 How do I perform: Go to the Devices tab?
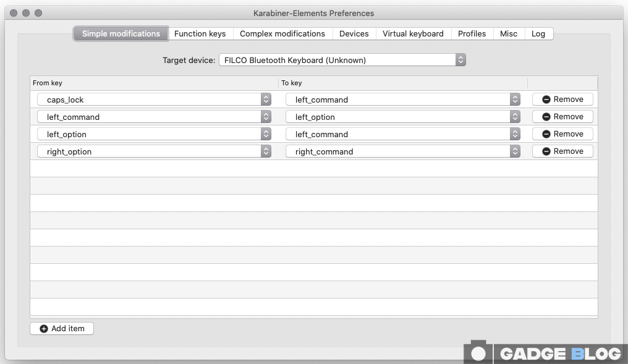coord(354,33)
